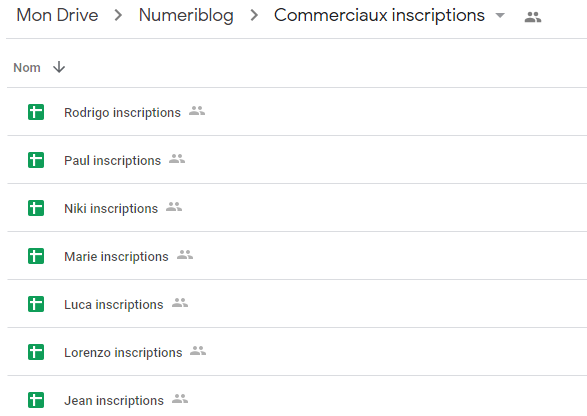
Task: Click the Marie inscriptions spreadsheet icon
Action: coord(36,256)
